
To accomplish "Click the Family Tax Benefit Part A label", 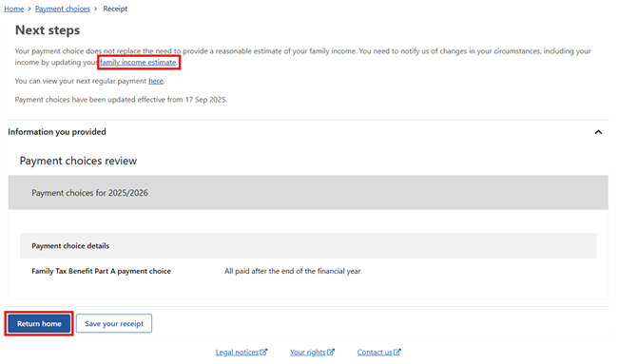I will pos(102,271).
